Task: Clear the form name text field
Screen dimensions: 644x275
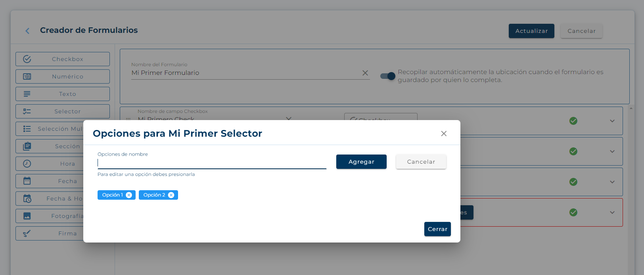Action: [365, 73]
